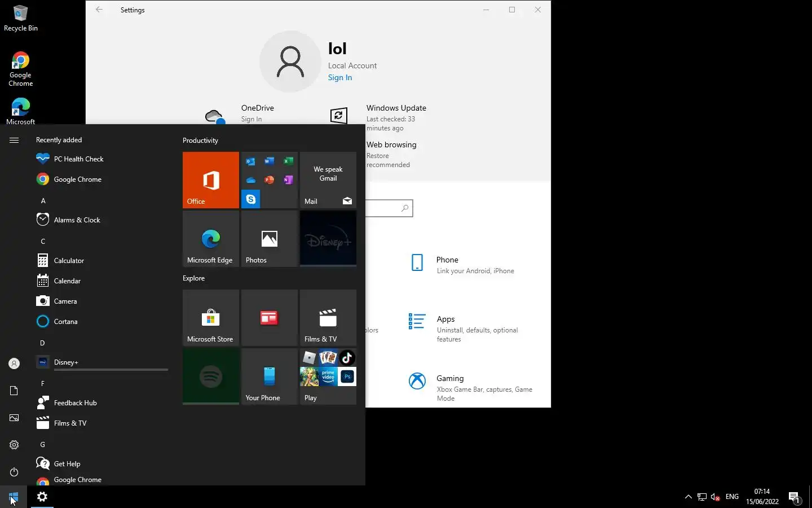
Task: Open Settings gear in Start rail
Action: tap(14, 445)
